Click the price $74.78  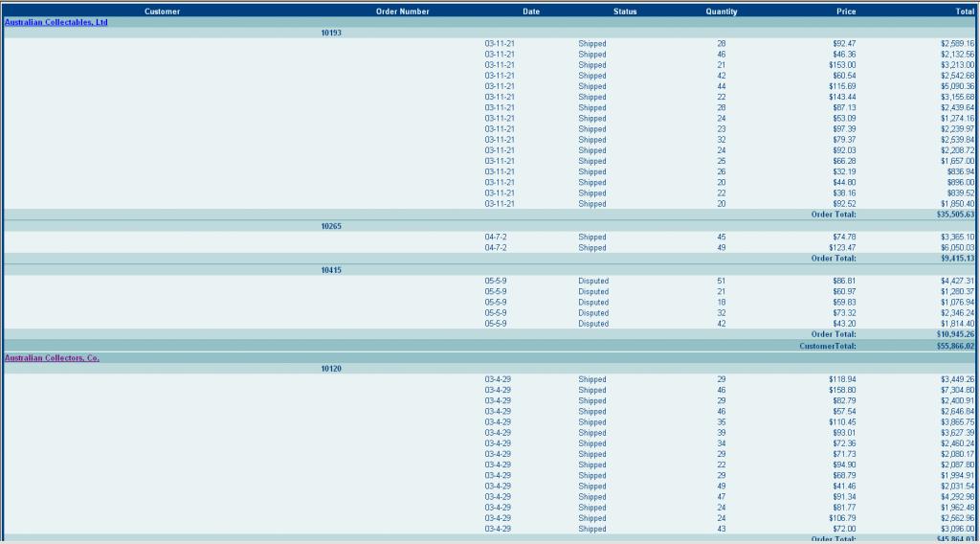(x=844, y=237)
